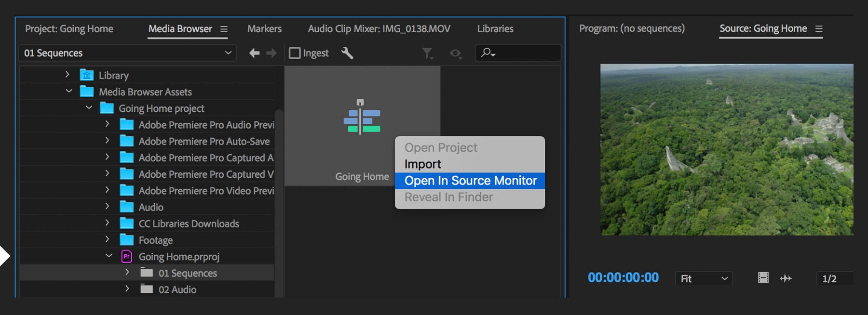The height and width of the screenshot is (315, 868).
Task: Click the 01 Sequences bin icon
Action: 147,273
